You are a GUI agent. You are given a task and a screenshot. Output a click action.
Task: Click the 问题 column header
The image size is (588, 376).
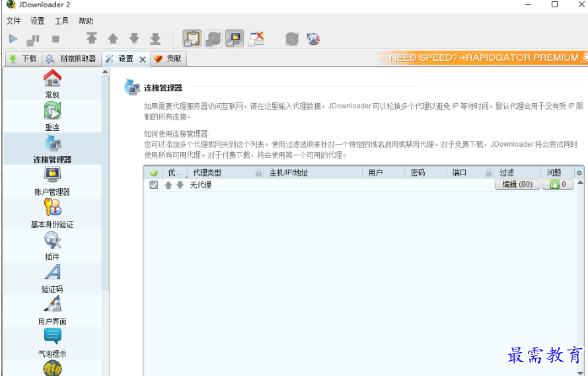point(558,172)
